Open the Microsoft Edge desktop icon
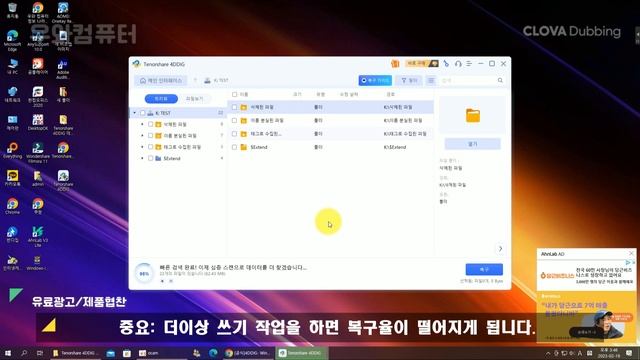The height and width of the screenshot is (360, 640). (x=13, y=40)
